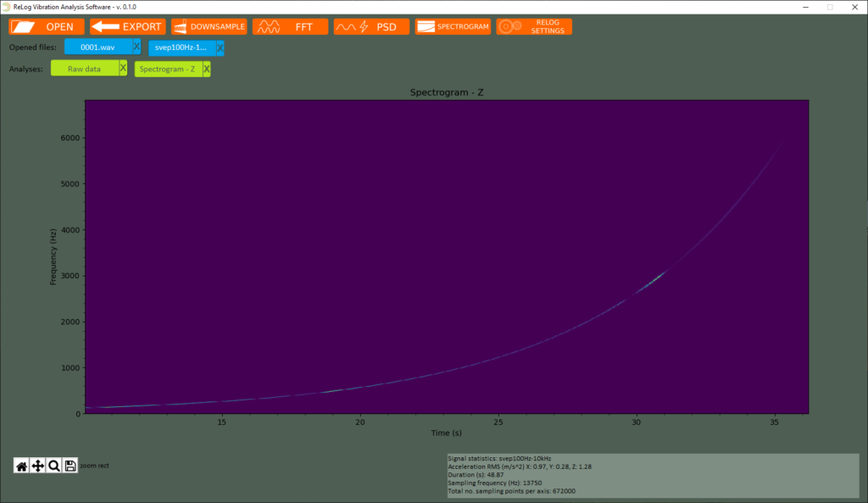Viewport: 868px width, 503px height.
Task: Save figure with floppy disk icon
Action: click(70, 466)
